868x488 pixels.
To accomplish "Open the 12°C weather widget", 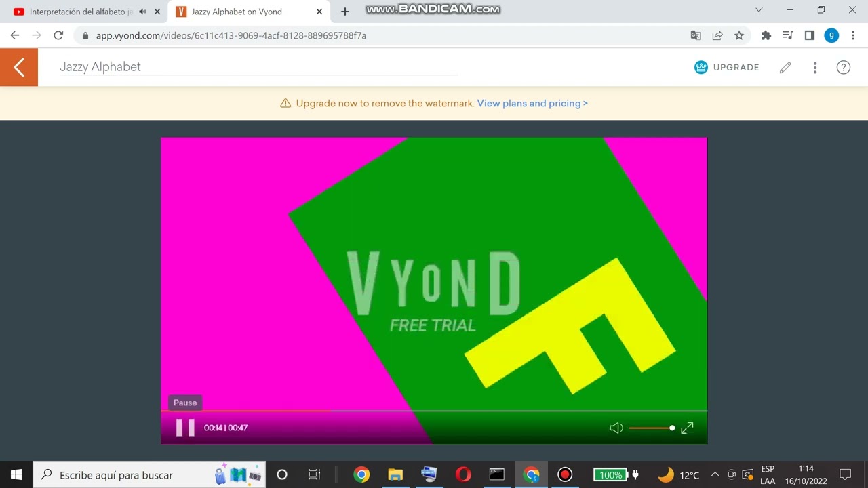I will tap(678, 474).
